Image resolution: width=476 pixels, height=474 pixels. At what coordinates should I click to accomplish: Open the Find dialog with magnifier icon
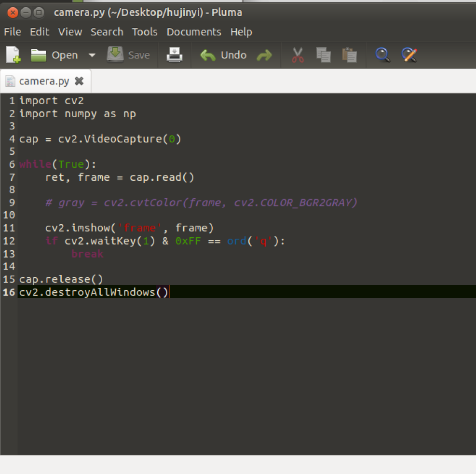click(x=382, y=54)
